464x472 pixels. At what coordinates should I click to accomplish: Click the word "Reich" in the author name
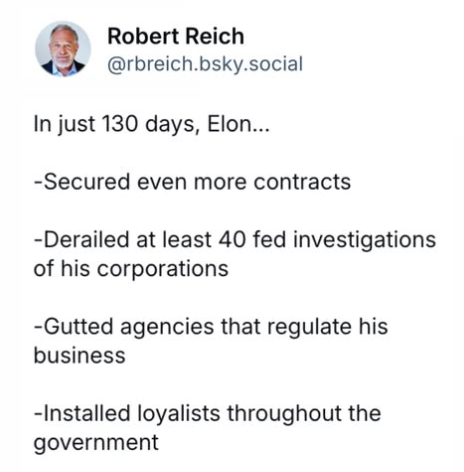click(215, 36)
